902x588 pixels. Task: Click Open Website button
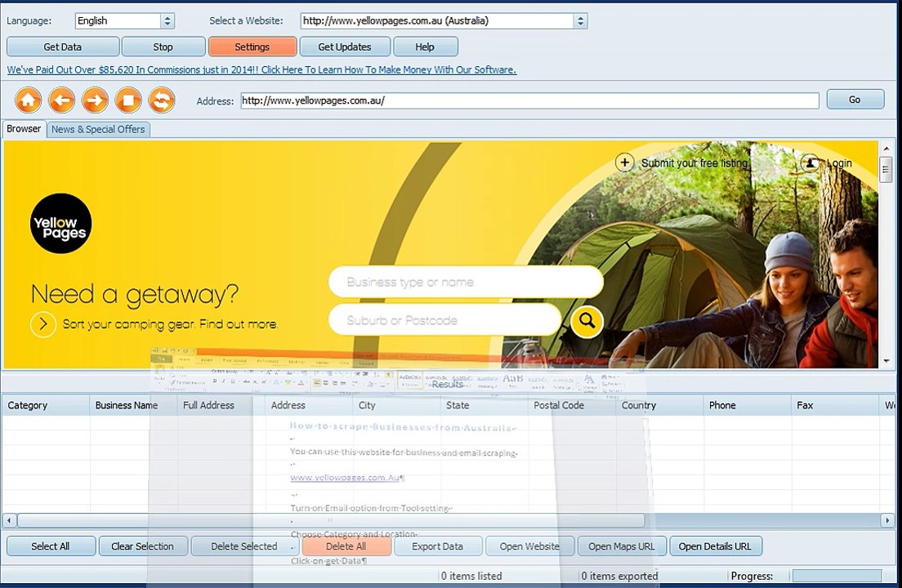[529, 546]
